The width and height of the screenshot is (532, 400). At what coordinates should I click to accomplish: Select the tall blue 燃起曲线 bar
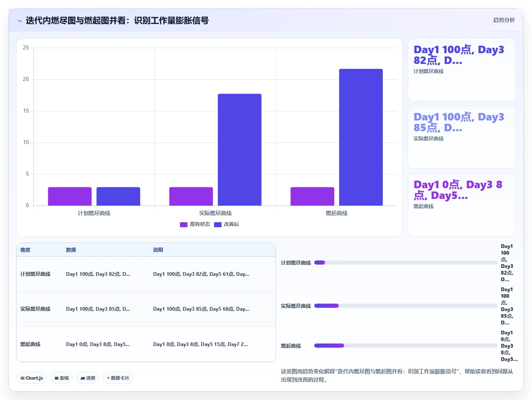click(x=361, y=137)
